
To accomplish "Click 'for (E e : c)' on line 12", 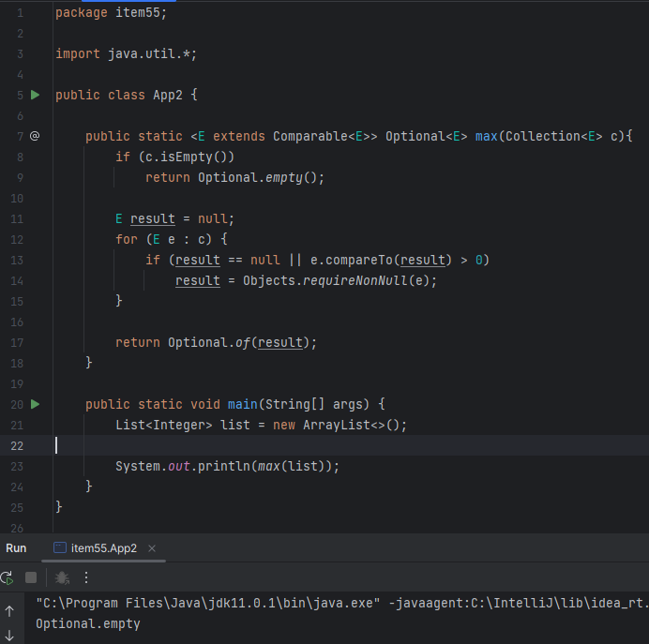I will 163,239.
